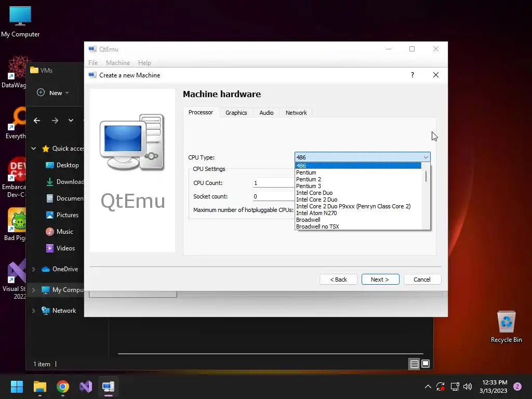Switch to the Graphics tab

click(x=236, y=113)
